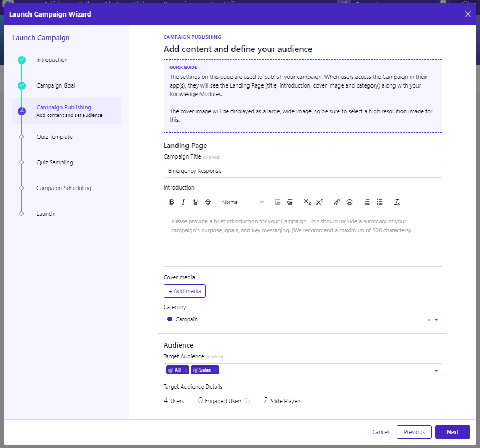This screenshot has height=448, width=480.
Task: Apply superscript formatting
Action: pyautogui.click(x=320, y=202)
